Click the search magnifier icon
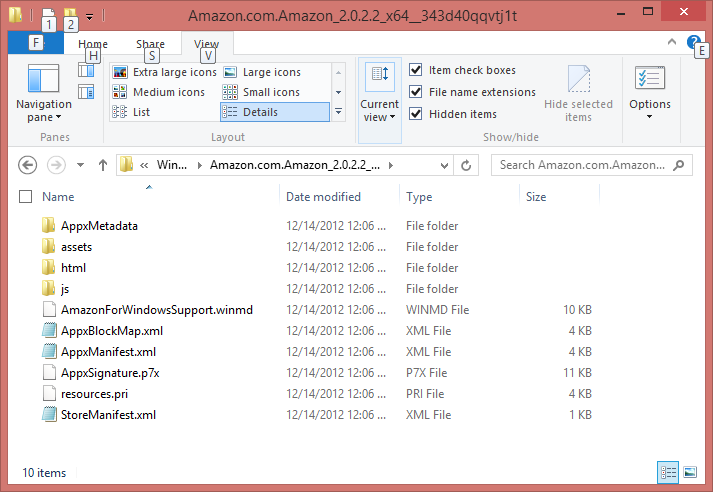 [x=679, y=165]
